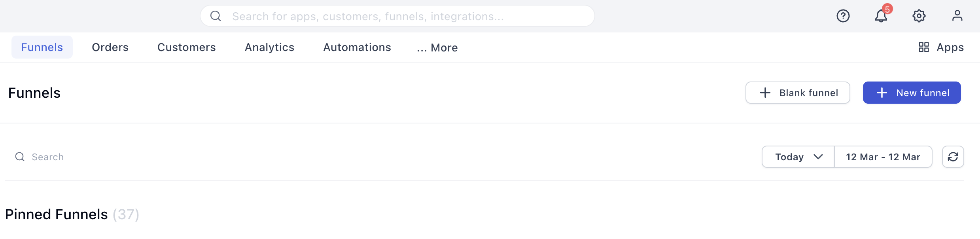Select the Automations tab

coord(357,47)
